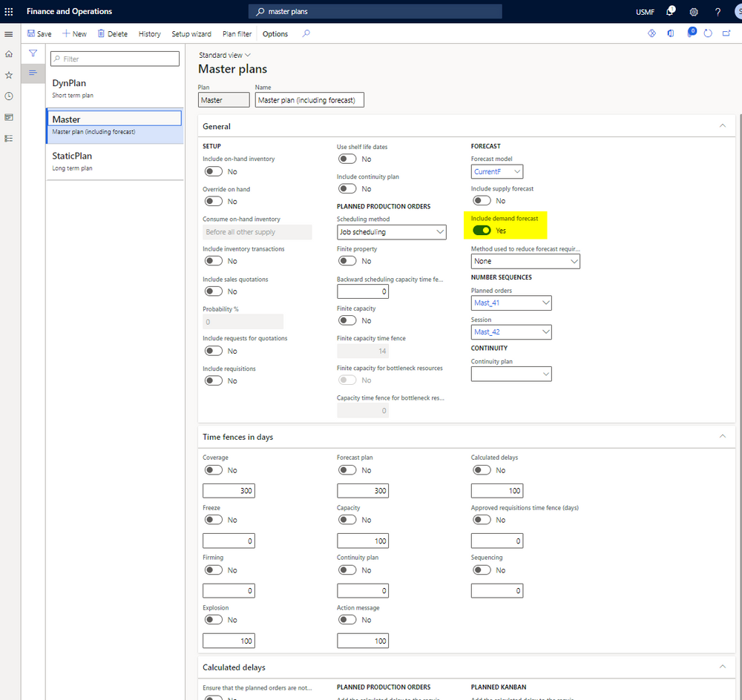Go to Home icon in sidebar
This screenshot has width=742, height=700.
pyautogui.click(x=8, y=54)
